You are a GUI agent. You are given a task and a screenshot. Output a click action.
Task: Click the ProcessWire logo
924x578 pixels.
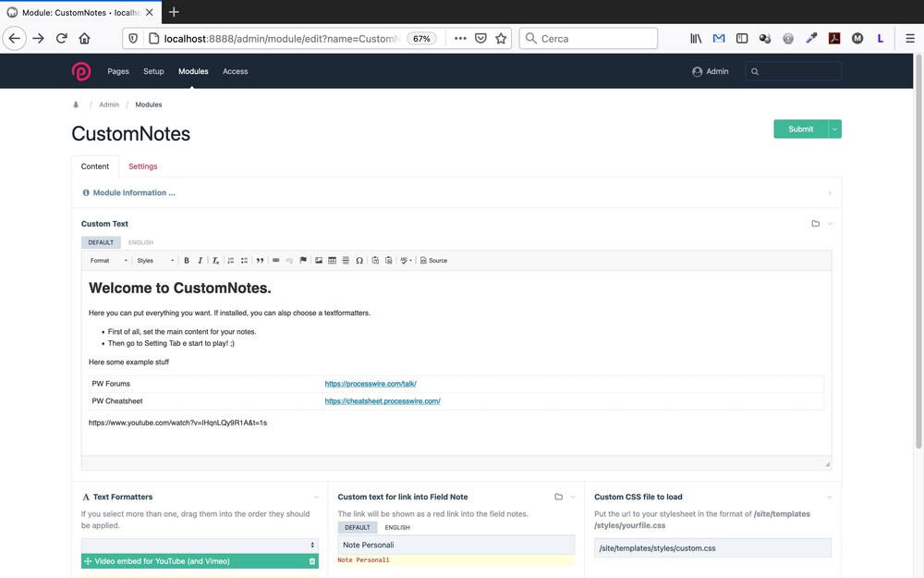[81, 71]
